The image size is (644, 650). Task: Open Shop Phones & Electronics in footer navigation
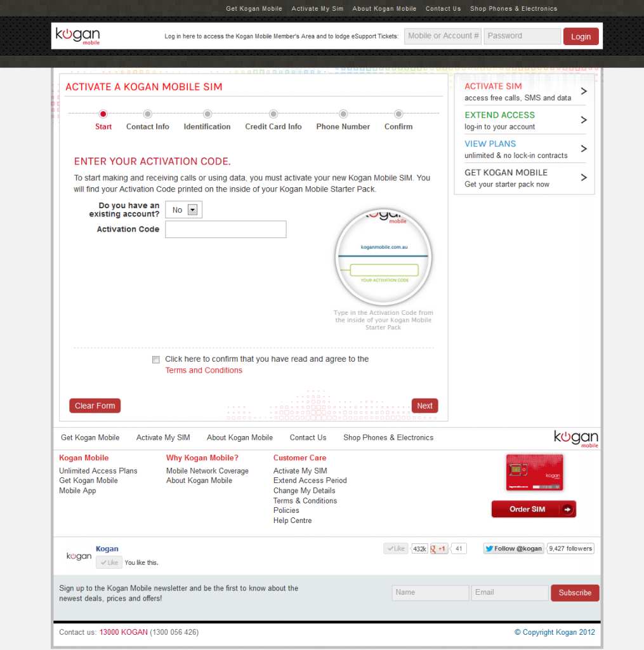(388, 438)
